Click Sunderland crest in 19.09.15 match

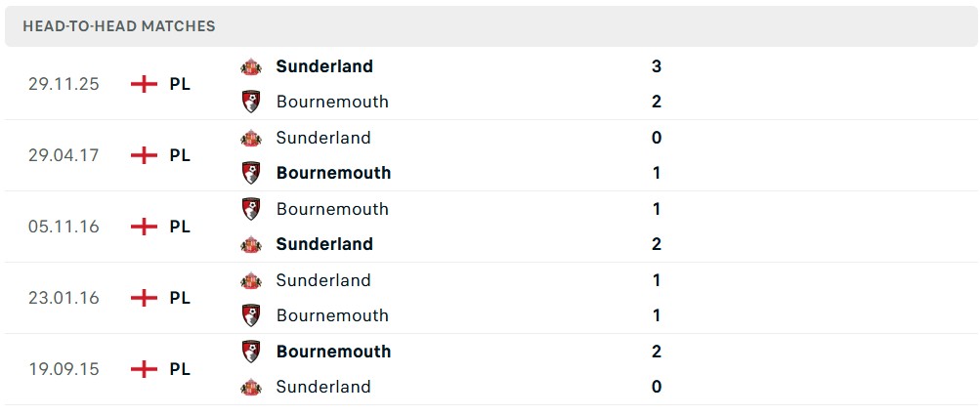tap(251, 387)
